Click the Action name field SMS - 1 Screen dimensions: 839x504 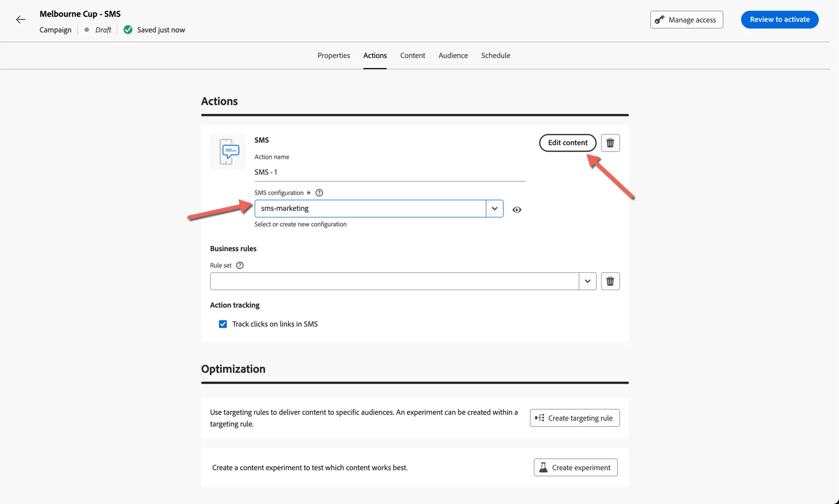[x=390, y=173]
